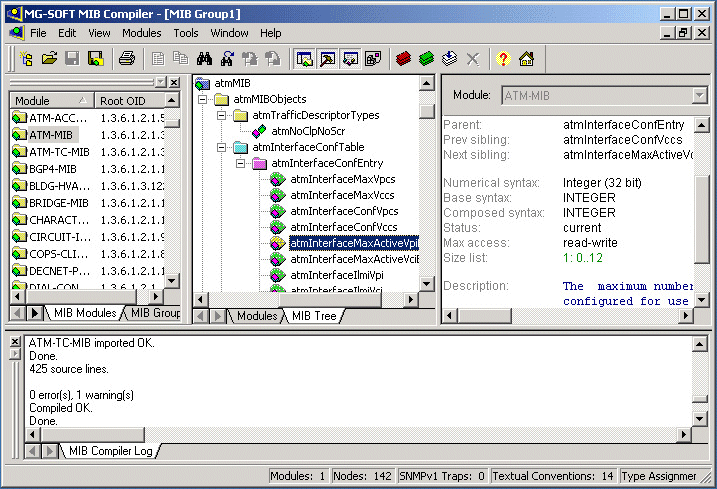Collapse the atmInterfaceConfEntry node

[x=240, y=163]
